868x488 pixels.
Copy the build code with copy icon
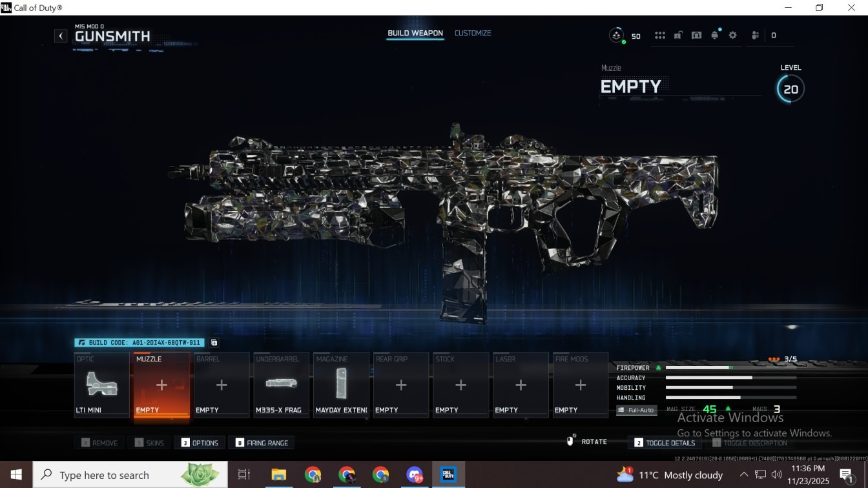pos(214,343)
